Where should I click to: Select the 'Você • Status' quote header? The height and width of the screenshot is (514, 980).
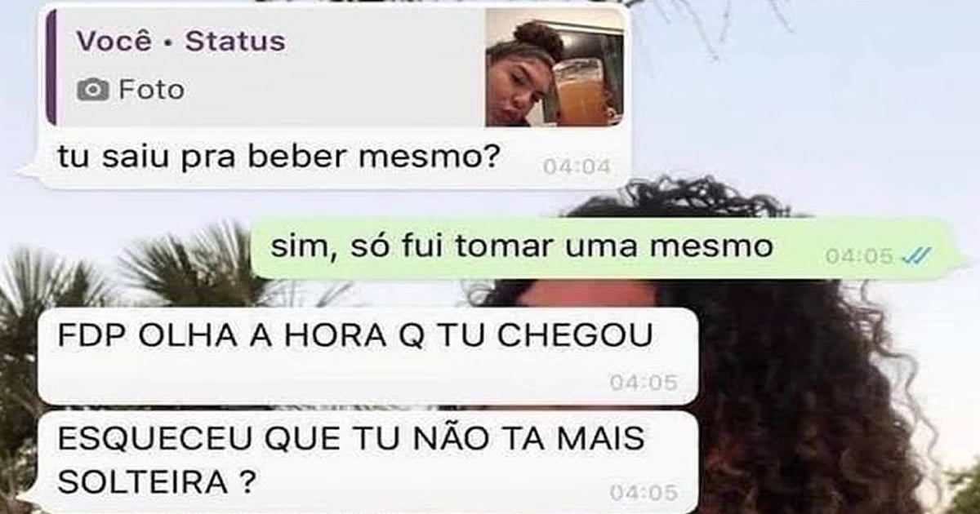click(180, 42)
